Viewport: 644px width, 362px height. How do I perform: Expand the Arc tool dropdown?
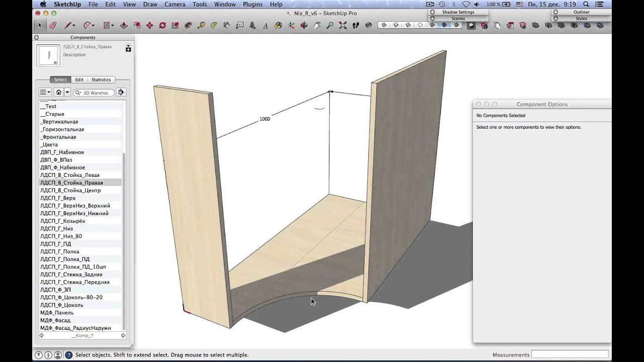[93, 26]
